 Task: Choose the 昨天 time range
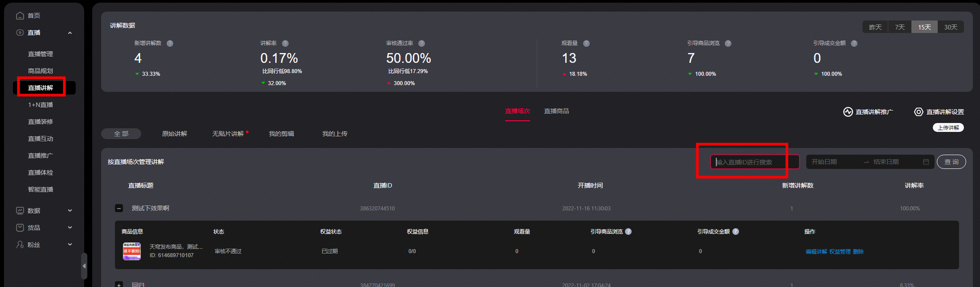pyautogui.click(x=875, y=27)
